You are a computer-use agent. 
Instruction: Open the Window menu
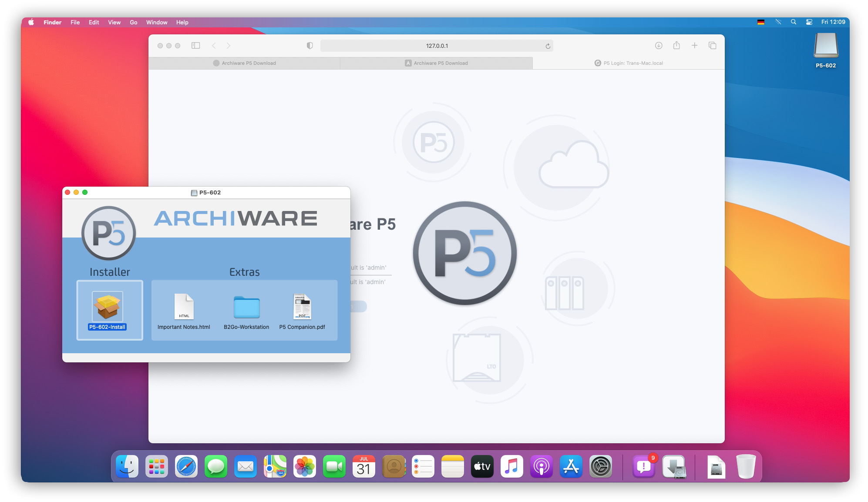click(157, 22)
